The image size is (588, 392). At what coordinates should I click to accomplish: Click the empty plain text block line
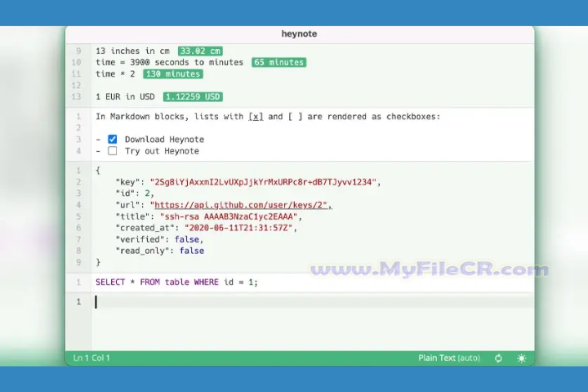pyautogui.click(x=310, y=302)
